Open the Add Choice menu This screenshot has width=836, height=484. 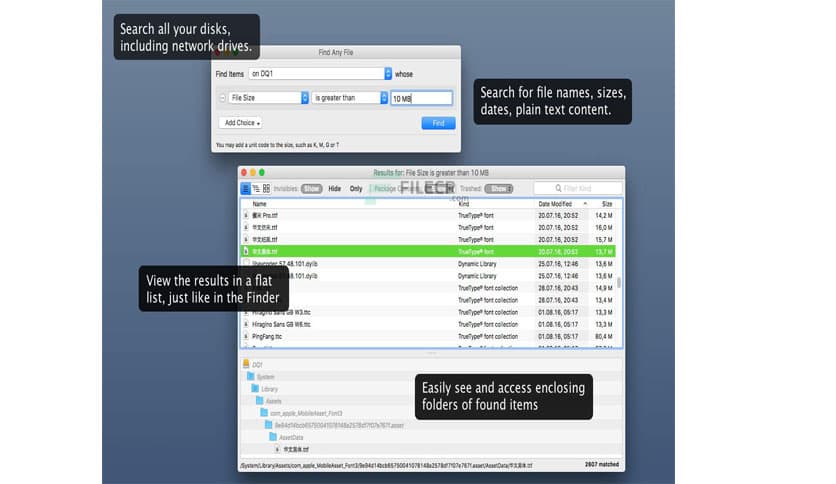click(240, 123)
